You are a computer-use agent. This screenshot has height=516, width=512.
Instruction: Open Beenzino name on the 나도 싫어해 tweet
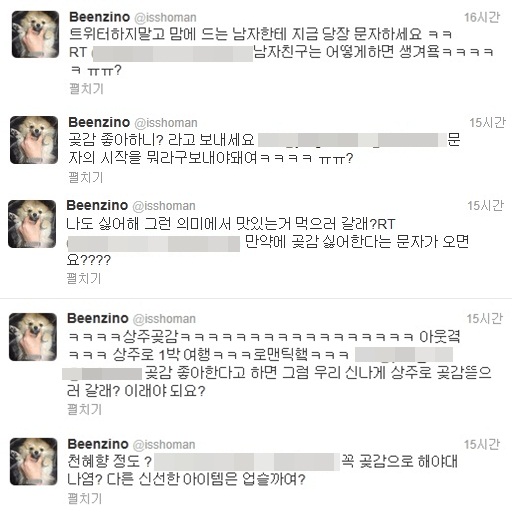tap(97, 205)
